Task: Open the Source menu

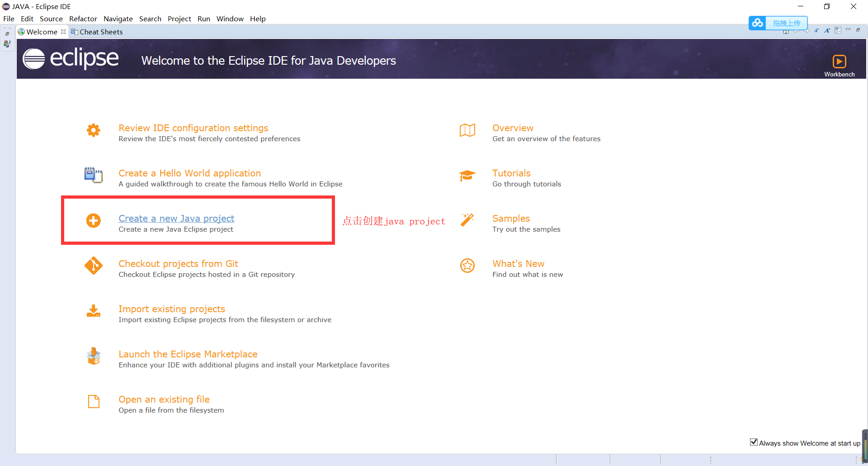Action: point(51,19)
